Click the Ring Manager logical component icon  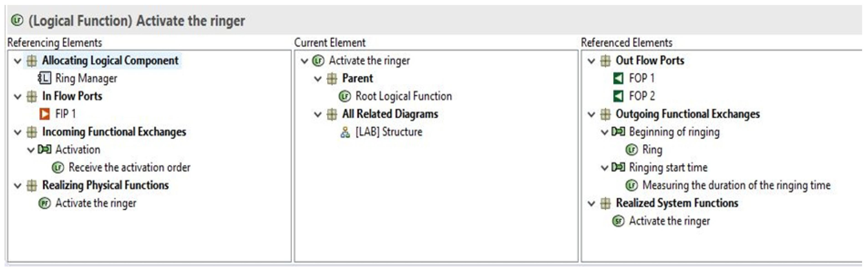[44, 79]
